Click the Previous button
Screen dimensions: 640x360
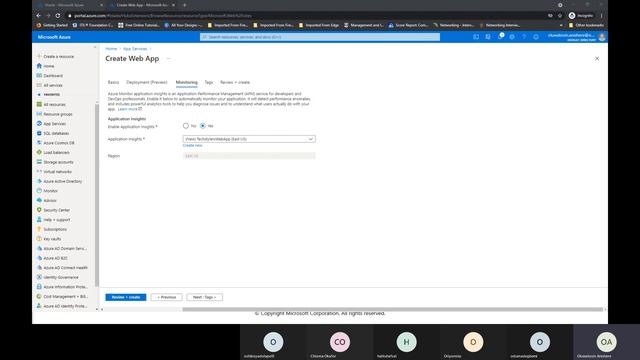[x=167, y=297]
